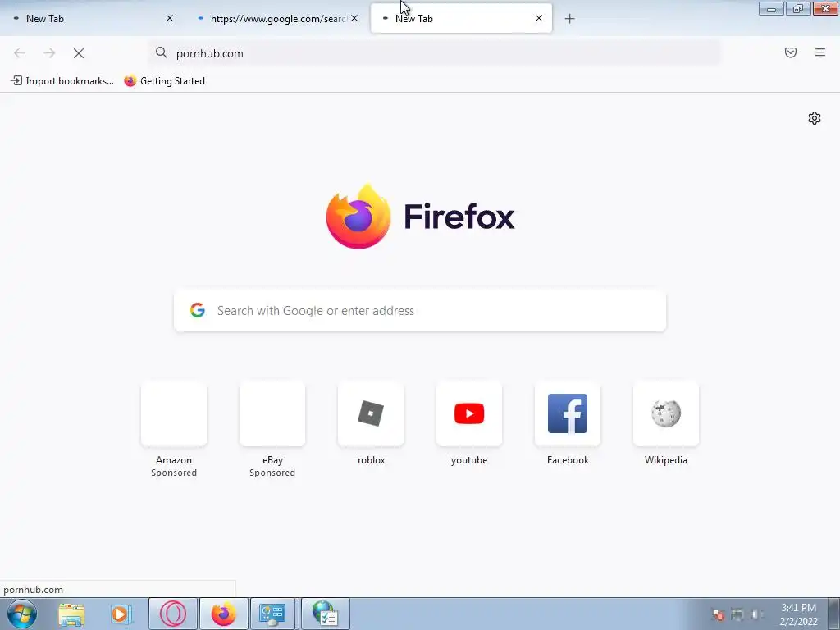This screenshot has height=630, width=840.
Task: Open the youtube shortcut tile
Action: click(469, 413)
